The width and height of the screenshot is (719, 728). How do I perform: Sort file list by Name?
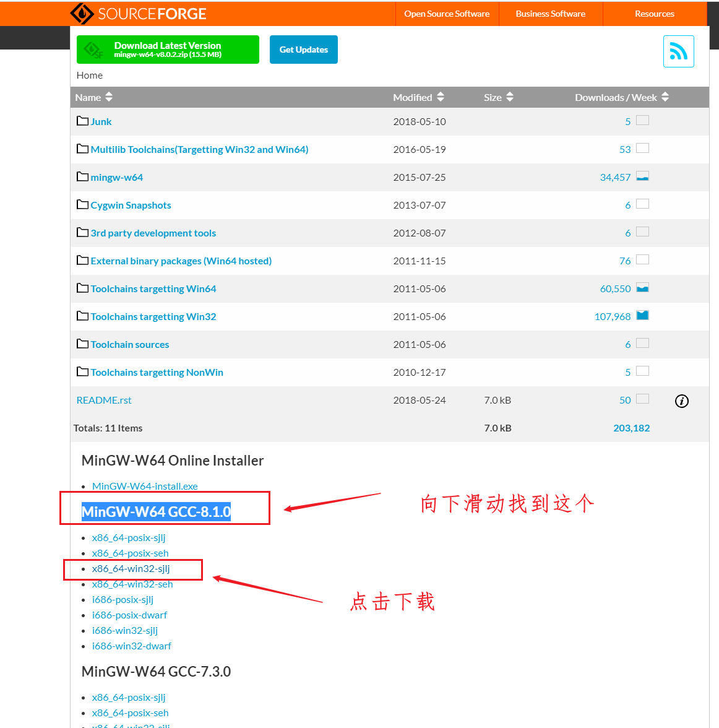click(x=94, y=98)
